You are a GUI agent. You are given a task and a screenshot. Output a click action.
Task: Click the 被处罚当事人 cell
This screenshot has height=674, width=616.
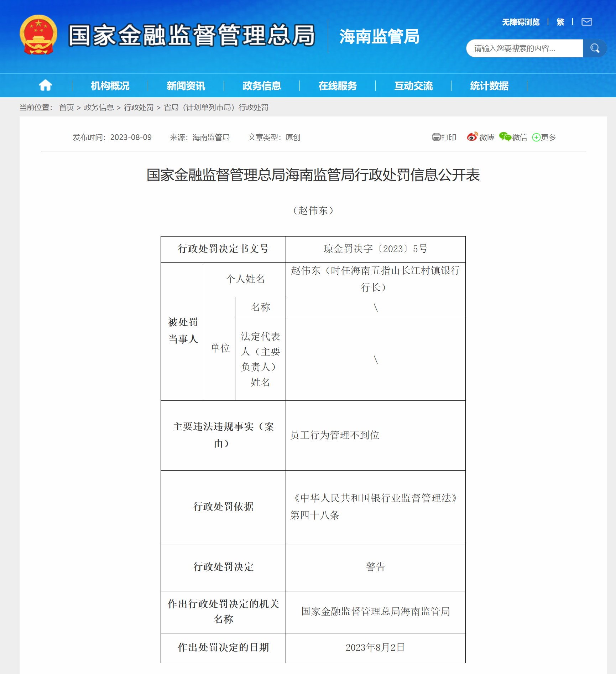[183, 331]
